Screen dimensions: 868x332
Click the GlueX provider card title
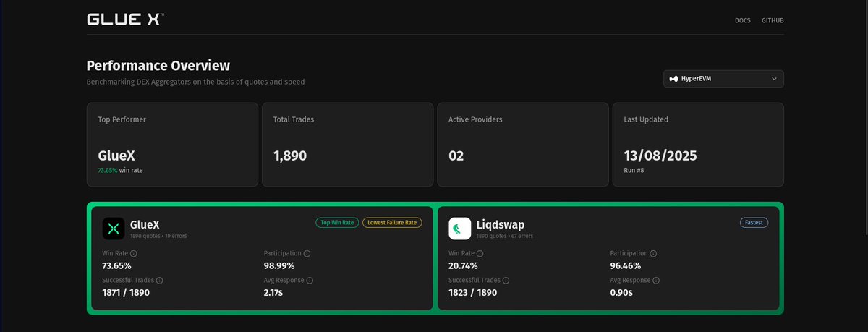(x=145, y=224)
